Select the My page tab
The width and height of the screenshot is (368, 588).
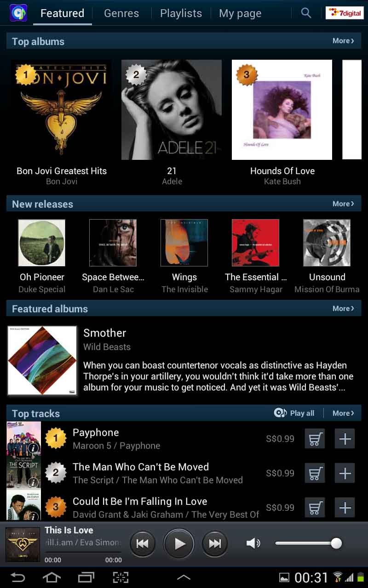pos(240,13)
